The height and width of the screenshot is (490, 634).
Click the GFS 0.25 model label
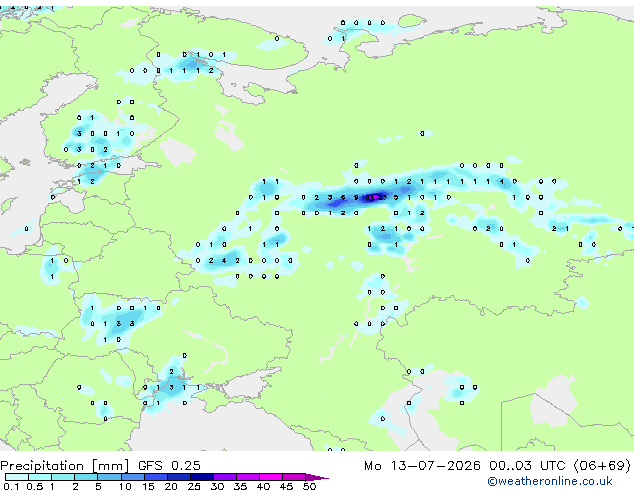point(169,465)
